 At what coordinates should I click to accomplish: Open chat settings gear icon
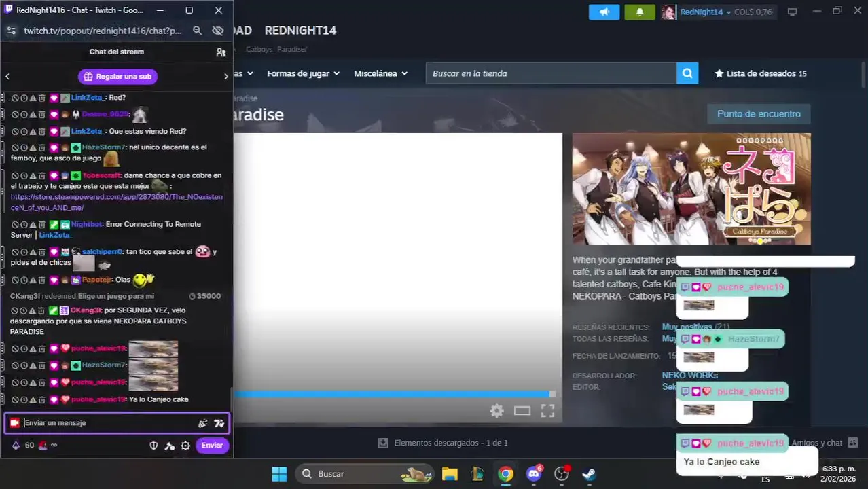185,446
